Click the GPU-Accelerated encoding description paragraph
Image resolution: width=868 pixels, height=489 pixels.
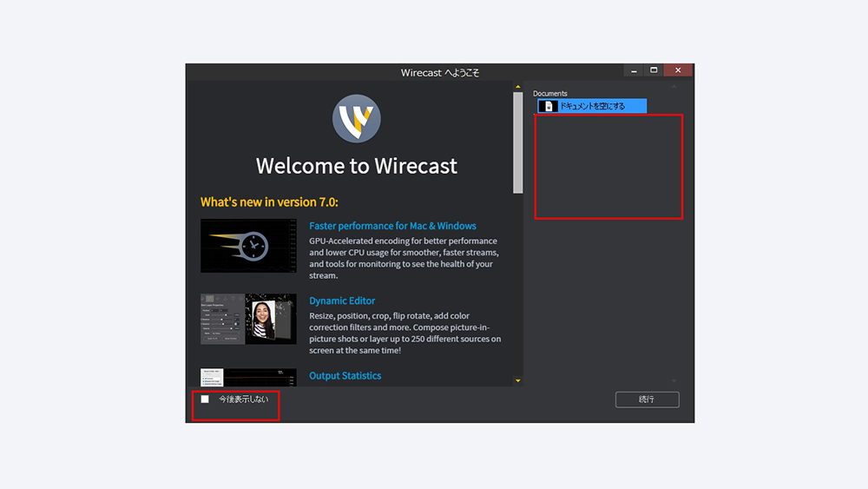click(x=404, y=258)
